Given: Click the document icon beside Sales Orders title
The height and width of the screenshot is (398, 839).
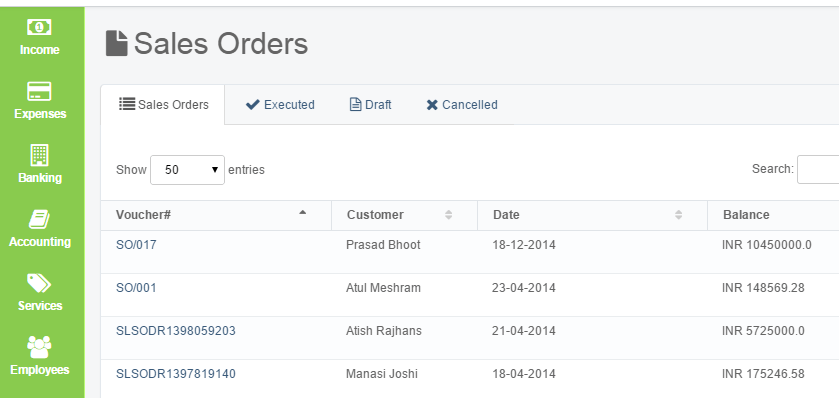Looking at the screenshot, I should click(x=117, y=43).
